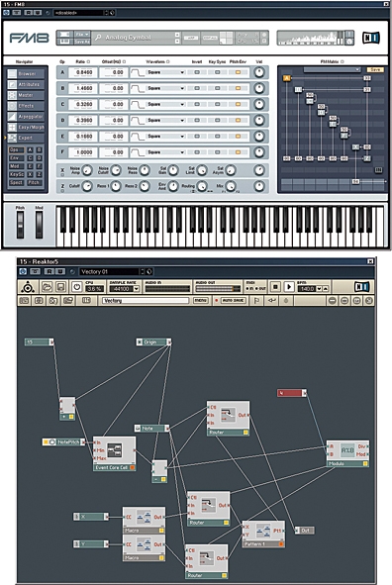Image resolution: width=392 pixels, height=585 pixels.
Task: Click the Reaktor stop button
Action: (x=275, y=286)
